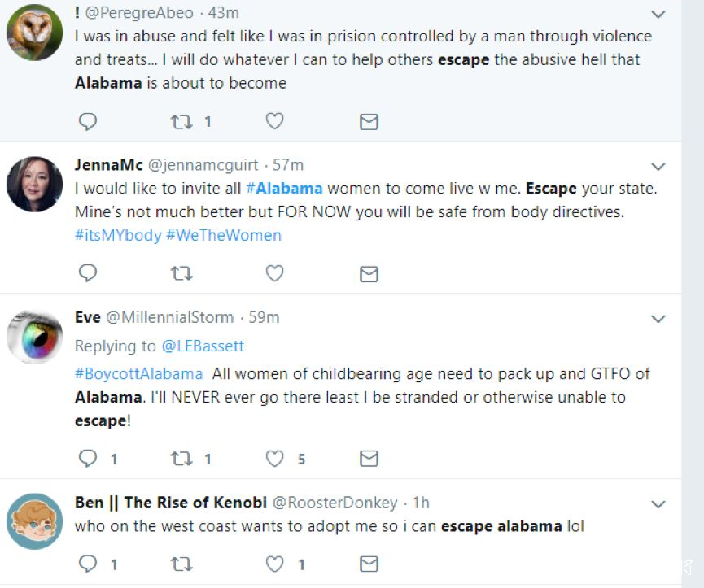Open the #WeTheWomen hashtag
The image size is (704, 588).
coord(224,235)
